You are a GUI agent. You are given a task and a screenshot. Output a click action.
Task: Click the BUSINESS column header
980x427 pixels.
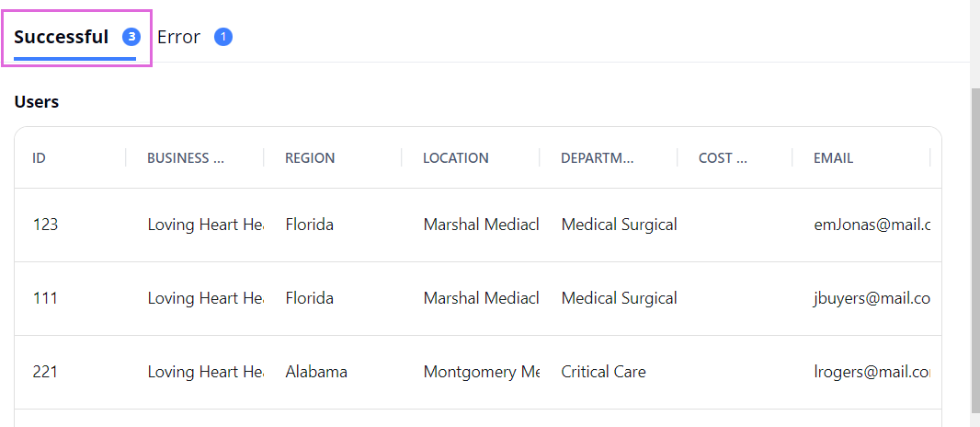point(186,158)
